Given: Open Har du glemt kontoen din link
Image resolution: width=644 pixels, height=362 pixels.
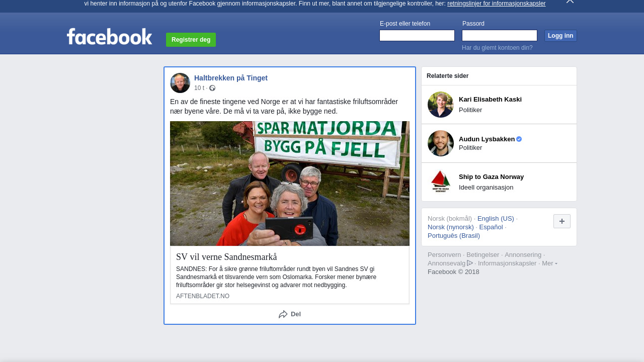Looking at the screenshot, I should tap(497, 48).
